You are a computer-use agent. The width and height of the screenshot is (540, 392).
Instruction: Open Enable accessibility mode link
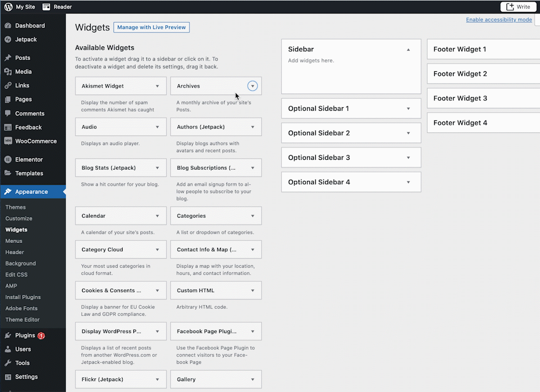(498, 19)
